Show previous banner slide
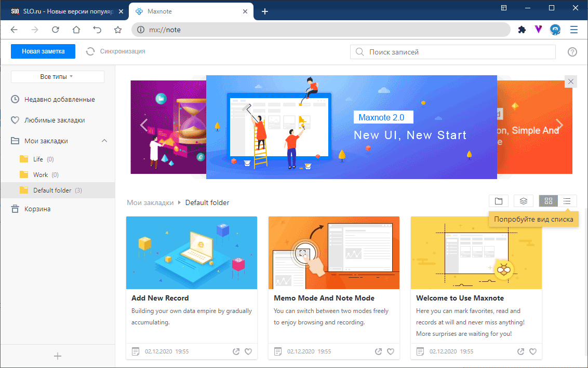Viewport: 588px width, 368px height. tap(144, 125)
